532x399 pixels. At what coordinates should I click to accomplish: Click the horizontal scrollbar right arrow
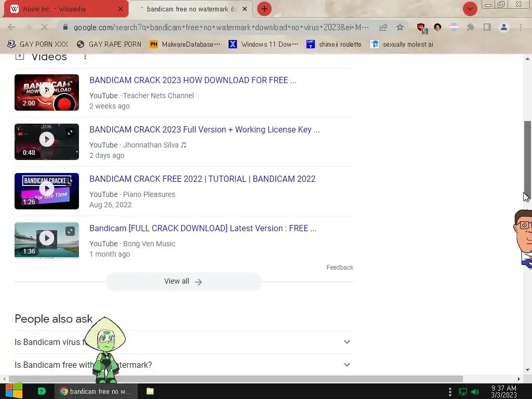pos(519,379)
